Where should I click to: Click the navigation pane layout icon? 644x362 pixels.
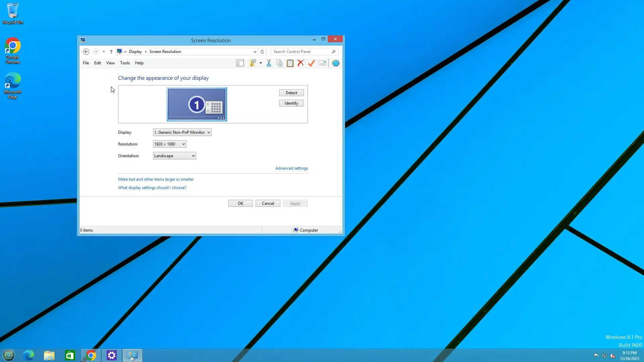coord(240,63)
